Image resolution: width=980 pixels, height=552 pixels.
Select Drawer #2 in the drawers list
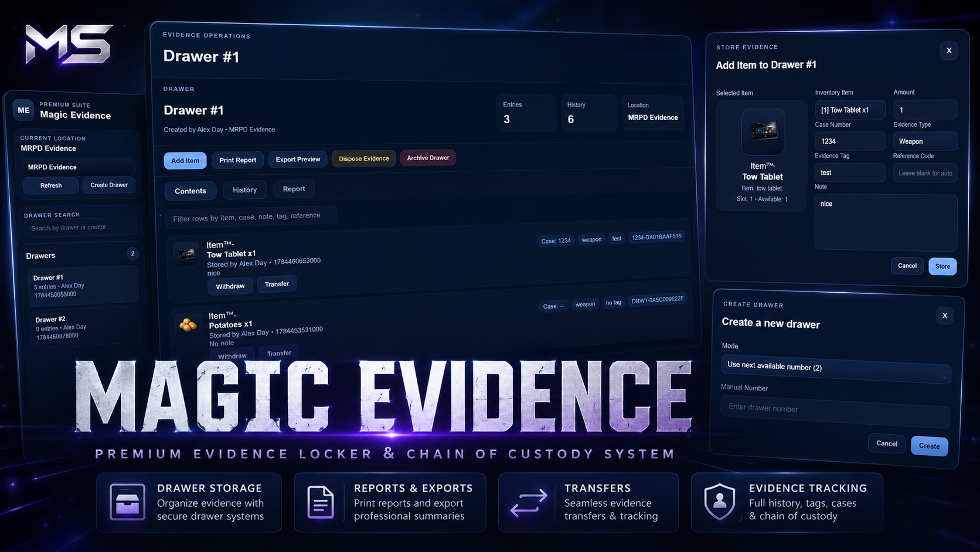pos(86,327)
